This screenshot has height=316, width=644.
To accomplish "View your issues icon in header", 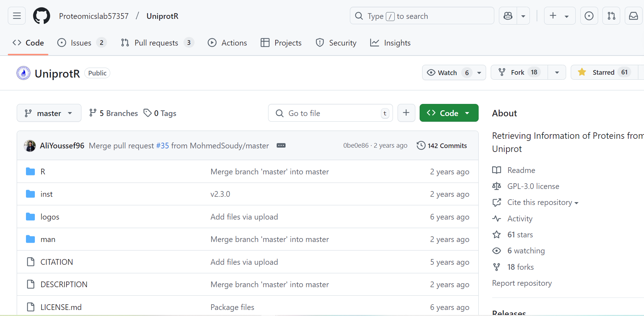I will [x=589, y=16].
